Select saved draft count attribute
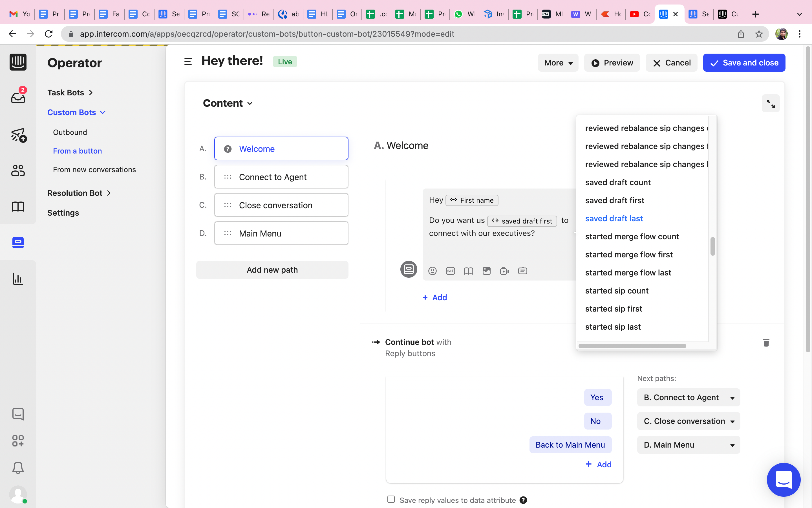Viewport: 812px width, 508px height. point(618,182)
